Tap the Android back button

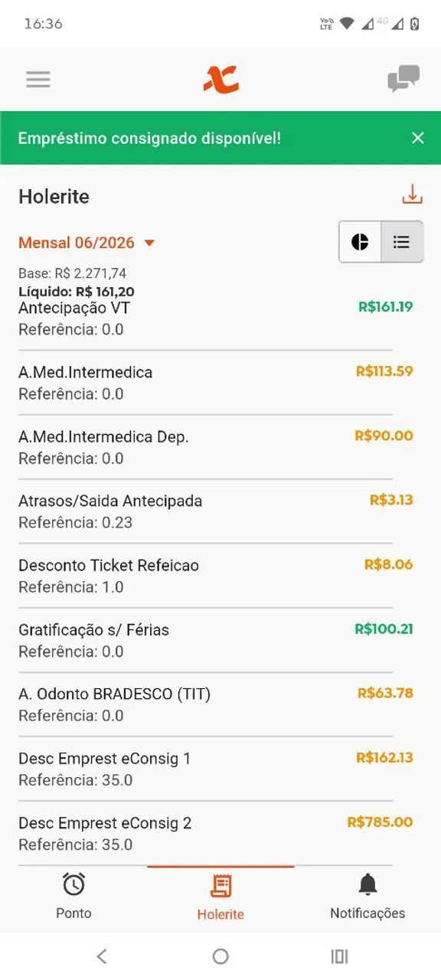coord(102,956)
